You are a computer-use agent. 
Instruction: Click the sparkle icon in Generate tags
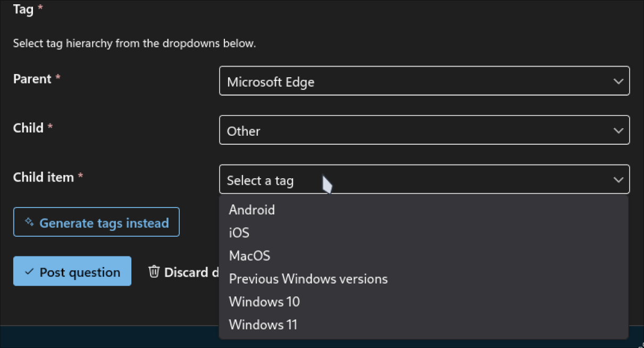point(29,222)
